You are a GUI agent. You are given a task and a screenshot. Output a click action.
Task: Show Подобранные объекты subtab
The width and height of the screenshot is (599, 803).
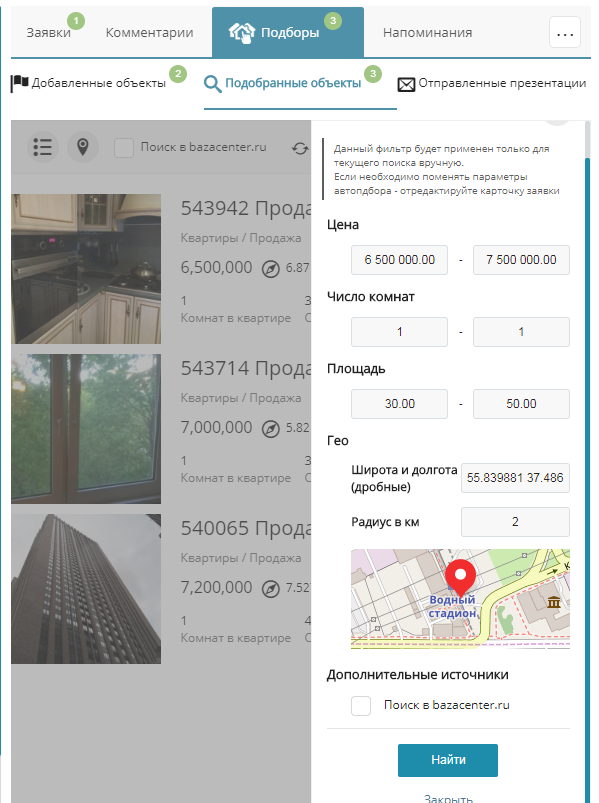(293, 83)
